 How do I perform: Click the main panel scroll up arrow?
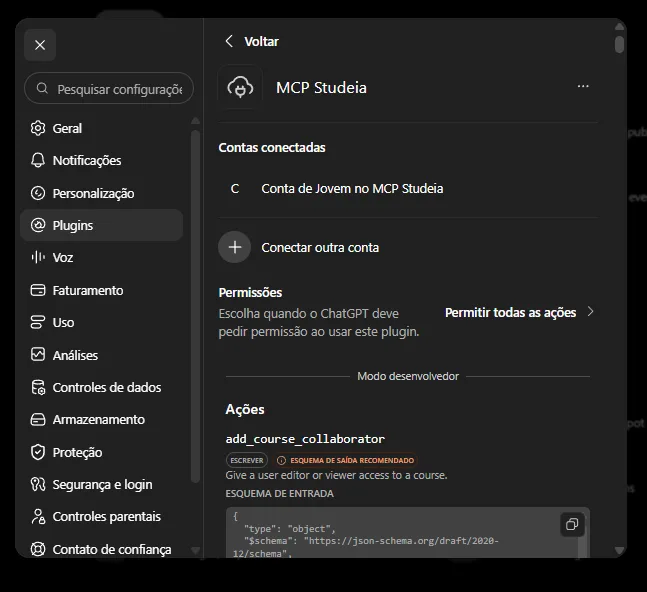619,27
